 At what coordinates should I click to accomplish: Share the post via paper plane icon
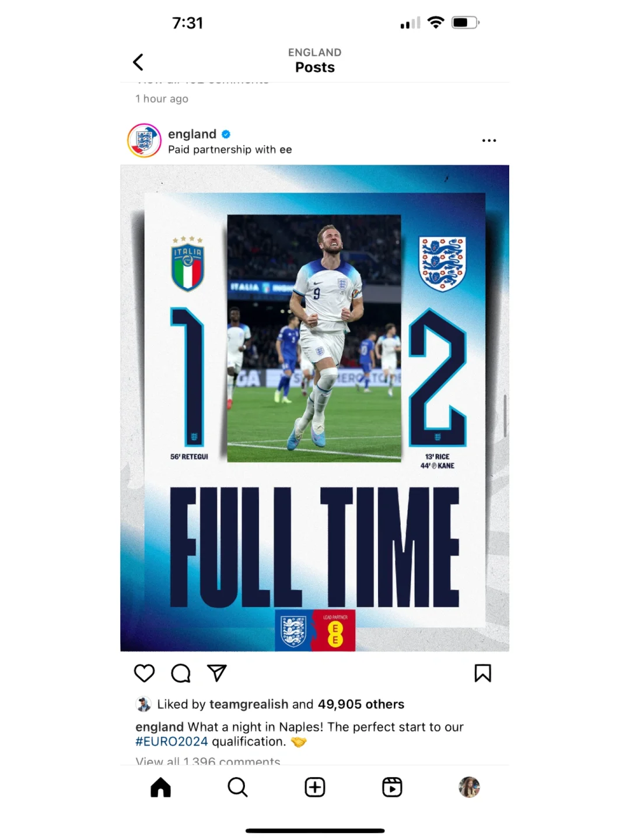pyautogui.click(x=217, y=673)
